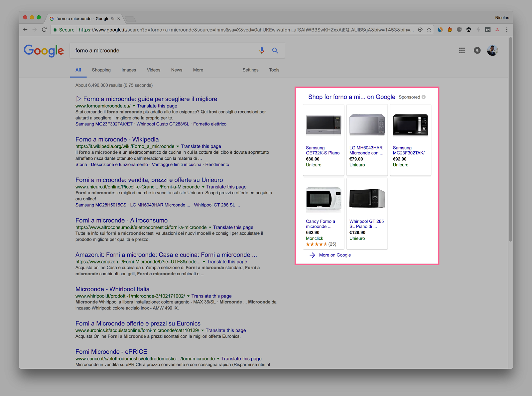Open the Unieuro forni a microonde result
The height and width of the screenshot is (396, 532).
click(x=149, y=180)
